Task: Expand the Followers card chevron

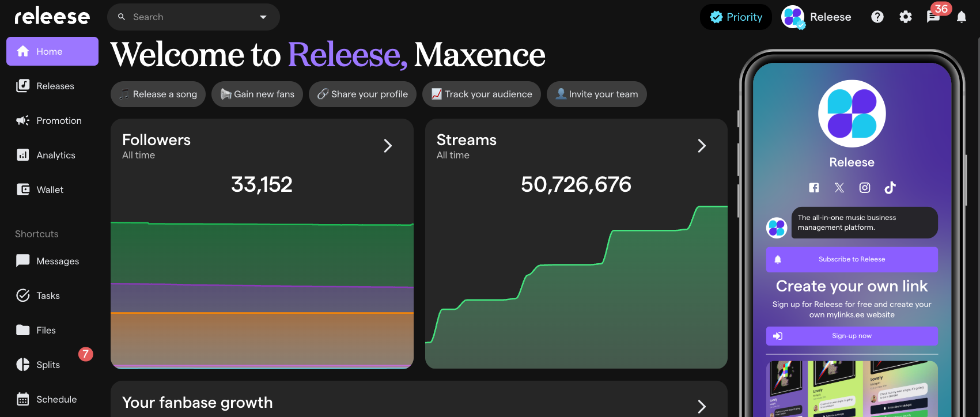Action: tap(388, 146)
